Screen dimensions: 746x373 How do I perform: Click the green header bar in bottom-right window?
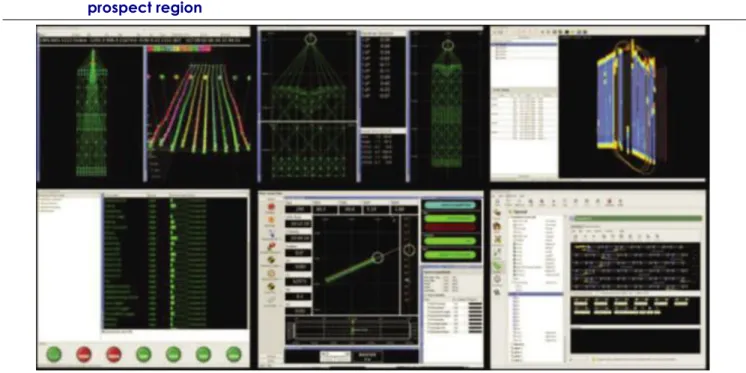click(x=637, y=218)
